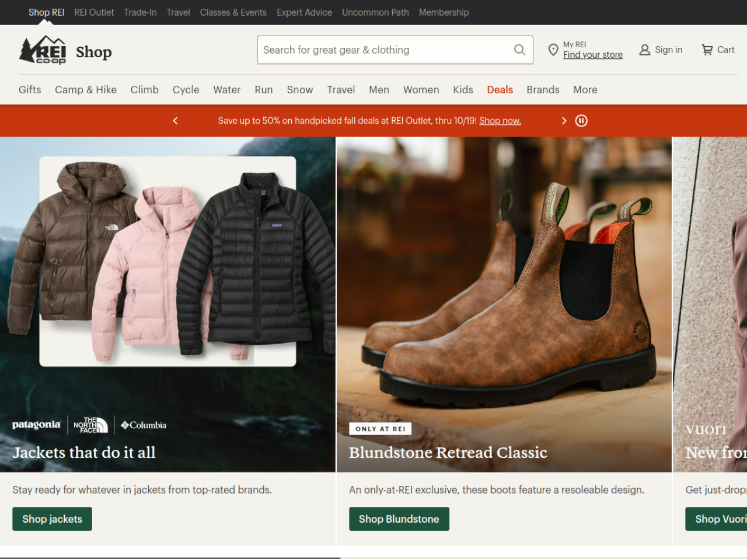Click Jackets that do it all heading
The width and height of the screenshot is (747, 560).
point(84,453)
